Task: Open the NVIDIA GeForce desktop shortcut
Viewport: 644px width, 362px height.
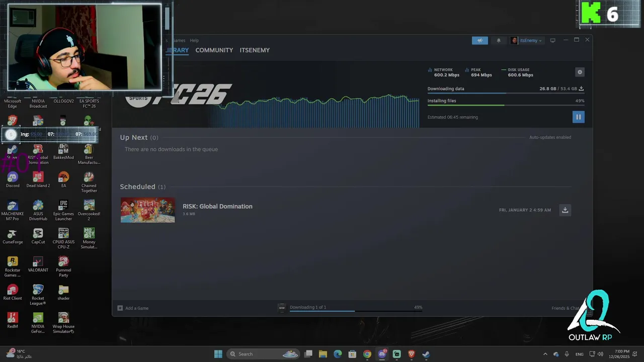Action: (38, 323)
